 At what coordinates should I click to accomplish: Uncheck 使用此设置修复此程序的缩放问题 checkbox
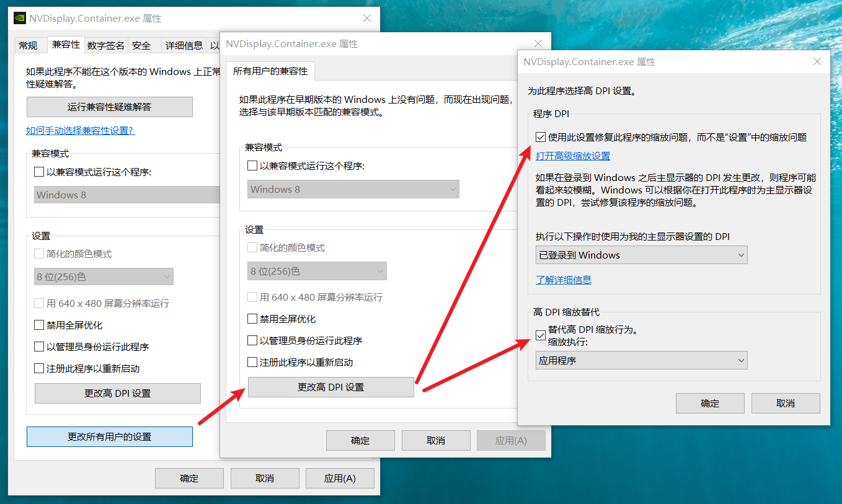point(541,137)
